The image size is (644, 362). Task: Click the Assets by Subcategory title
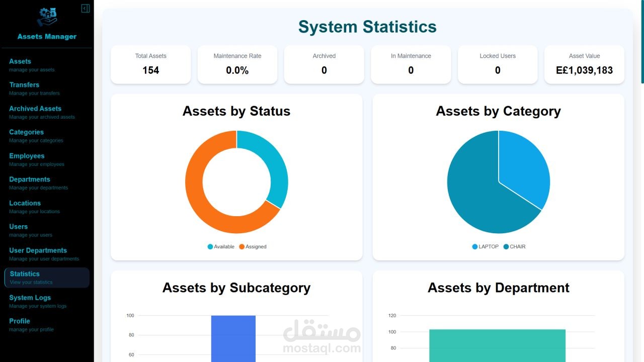tap(236, 288)
